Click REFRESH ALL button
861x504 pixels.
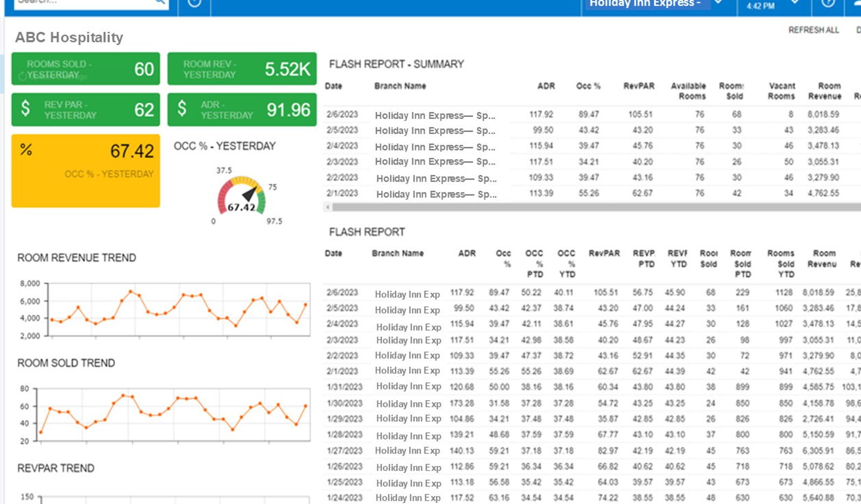[813, 30]
